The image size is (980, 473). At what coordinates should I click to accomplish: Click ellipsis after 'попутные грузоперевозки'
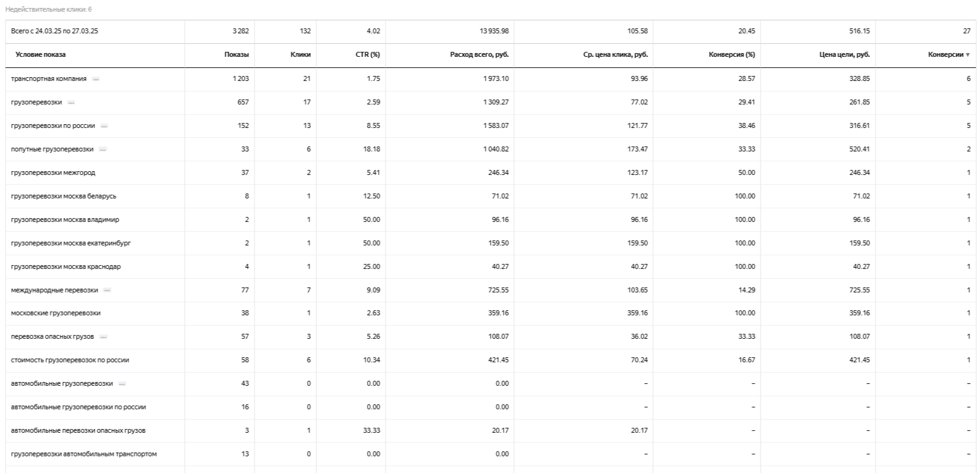(103, 150)
